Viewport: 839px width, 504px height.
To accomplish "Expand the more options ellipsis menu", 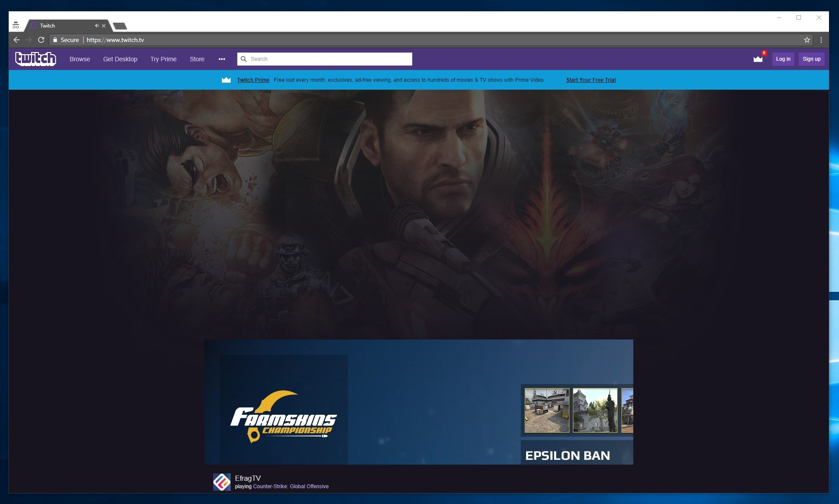I will pos(222,59).
